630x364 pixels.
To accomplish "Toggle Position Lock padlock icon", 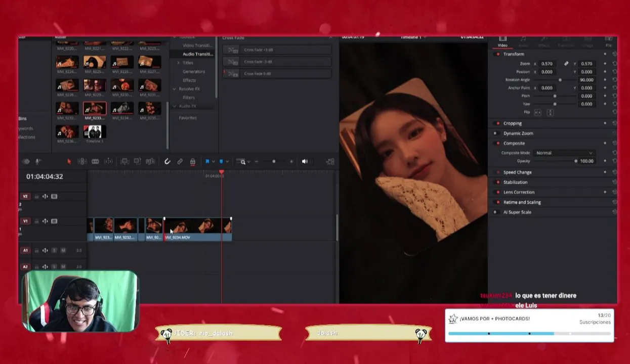I will click(193, 161).
